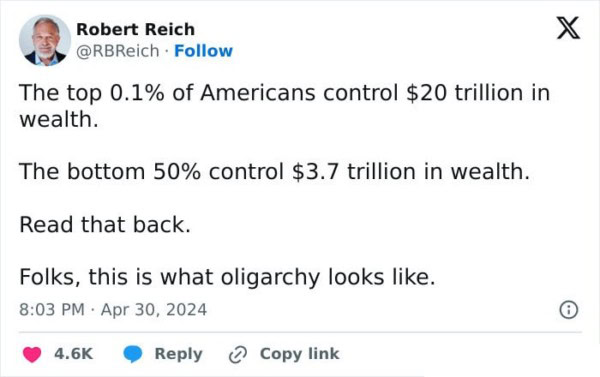
Task: Open the Apr 30, 2024 date link
Action: click(x=154, y=310)
